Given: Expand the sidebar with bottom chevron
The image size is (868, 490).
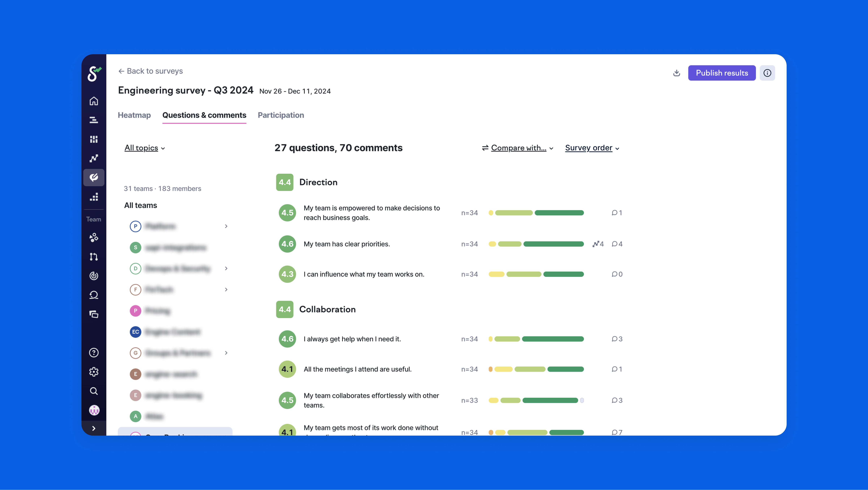Looking at the screenshot, I should (x=94, y=428).
